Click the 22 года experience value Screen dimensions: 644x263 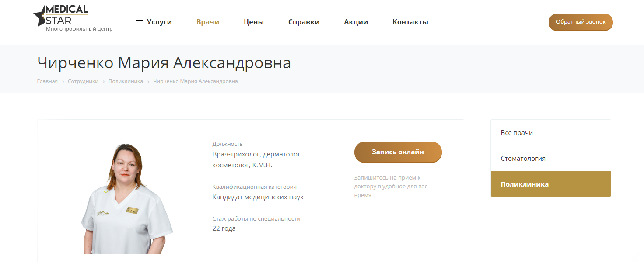(x=224, y=228)
